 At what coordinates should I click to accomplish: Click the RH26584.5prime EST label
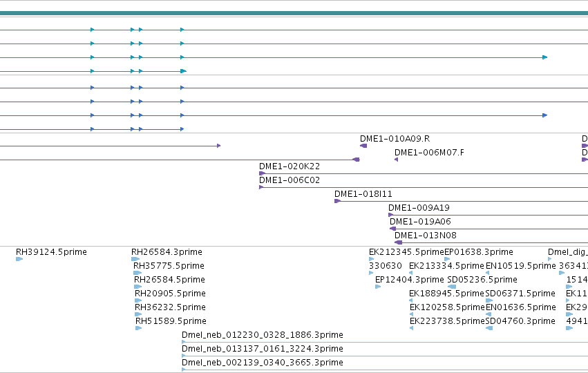[169, 280]
